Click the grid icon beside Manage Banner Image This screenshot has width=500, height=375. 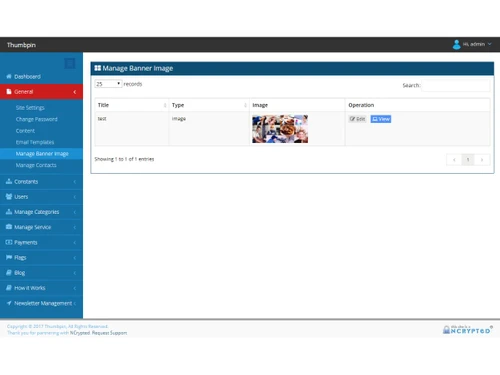coord(98,68)
